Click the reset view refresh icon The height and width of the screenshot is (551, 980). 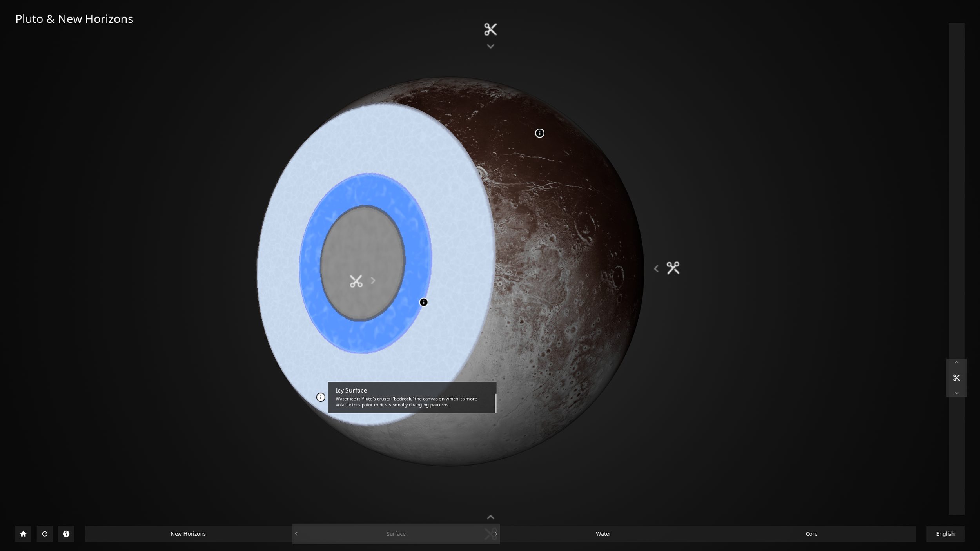(45, 534)
